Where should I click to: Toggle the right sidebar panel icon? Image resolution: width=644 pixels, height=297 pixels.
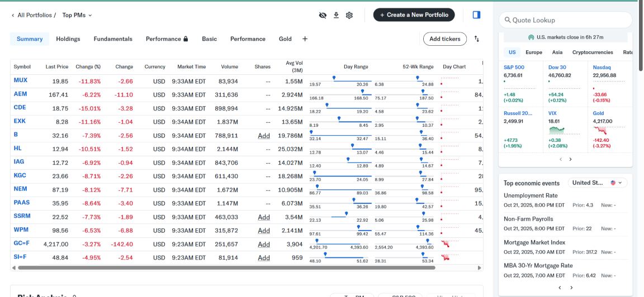pyautogui.click(x=476, y=15)
